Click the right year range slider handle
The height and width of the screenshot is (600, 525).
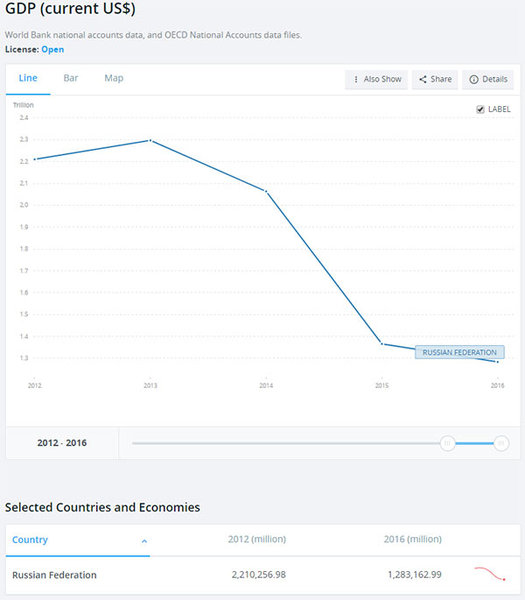(x=501, y=443)
